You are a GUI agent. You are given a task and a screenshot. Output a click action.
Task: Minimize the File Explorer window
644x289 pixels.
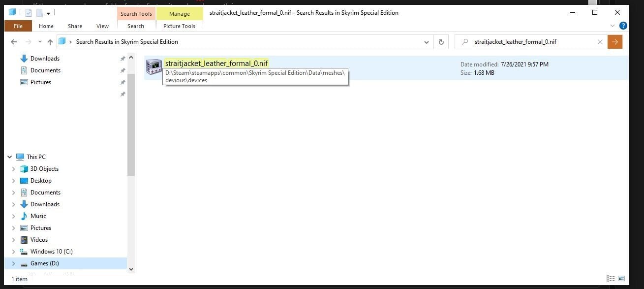(572, 12)
